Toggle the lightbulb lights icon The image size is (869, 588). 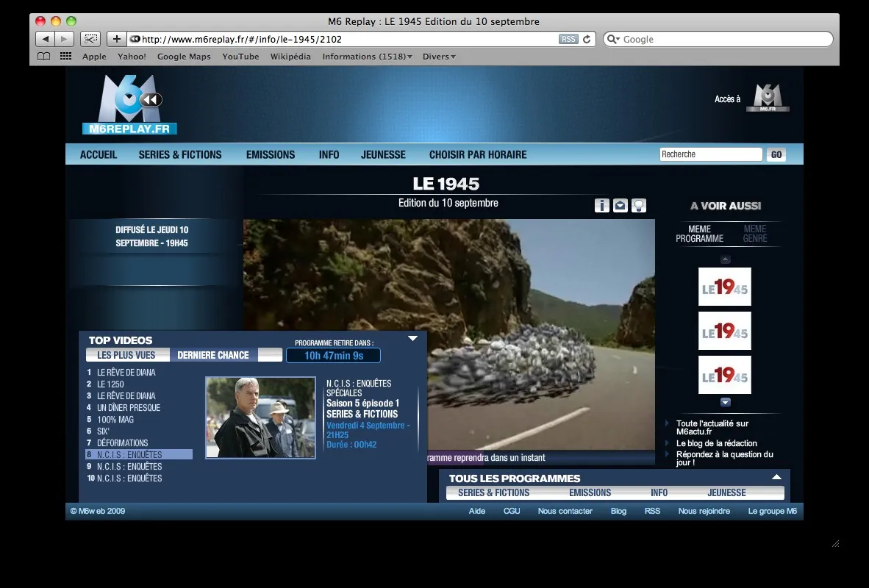639,206
